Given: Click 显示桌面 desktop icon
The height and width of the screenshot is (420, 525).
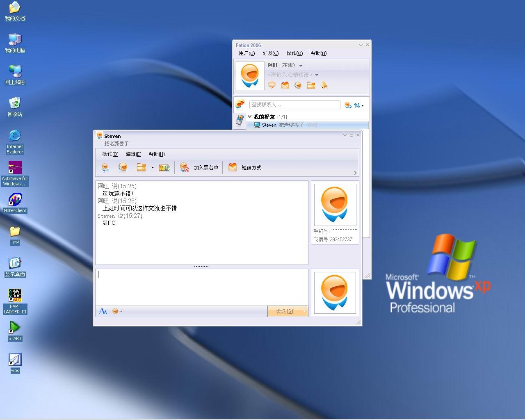Looking at the screenshot, I should pyautogui.click(x=15, y=267).
